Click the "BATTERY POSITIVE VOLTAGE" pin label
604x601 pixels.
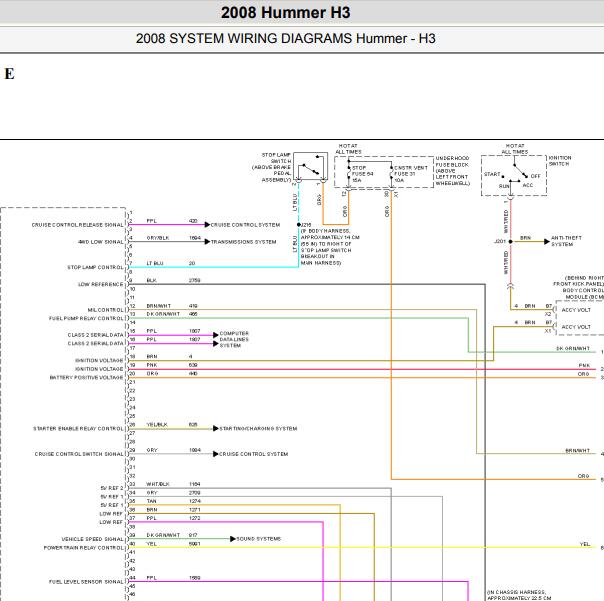tap(87, 378)
